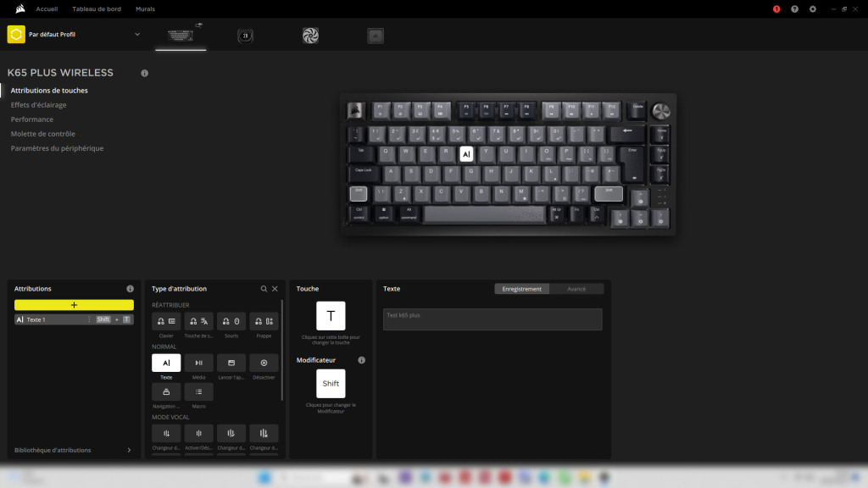
Task: Open options dots on Texte 1 row
Action: point(89,319)
